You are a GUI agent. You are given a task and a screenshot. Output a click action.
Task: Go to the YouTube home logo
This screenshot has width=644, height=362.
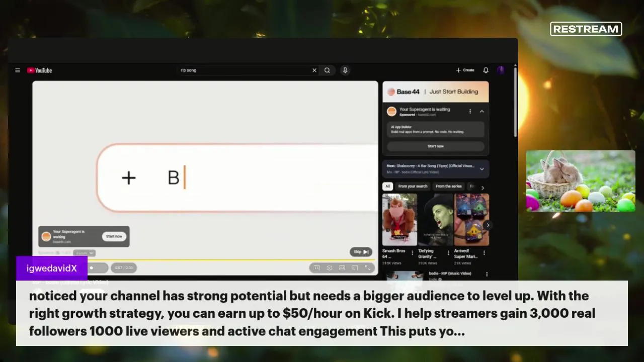(x=40, y=70)
